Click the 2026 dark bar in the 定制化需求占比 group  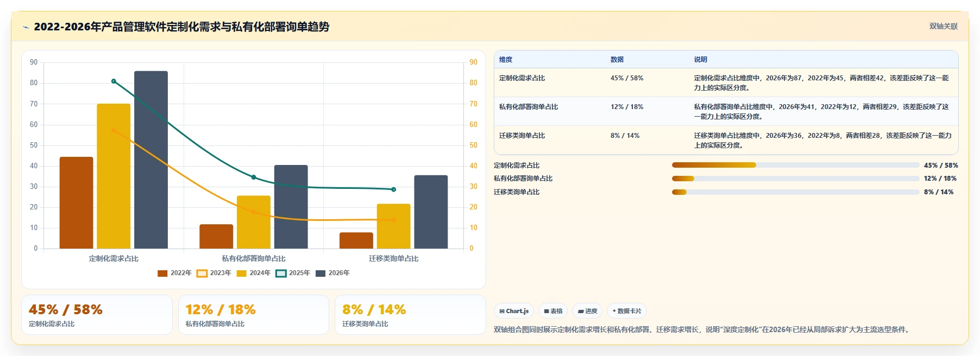(151, 160)
